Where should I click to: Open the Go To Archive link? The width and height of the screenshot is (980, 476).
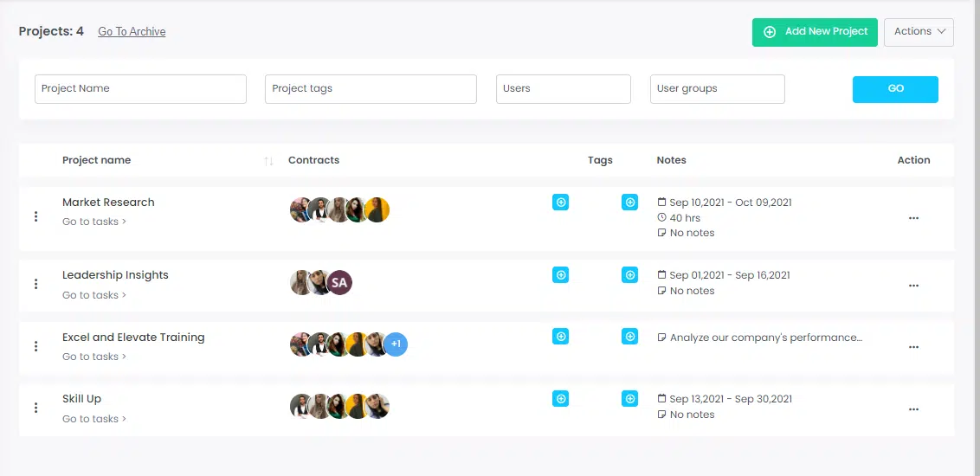[x=132, y=32]
